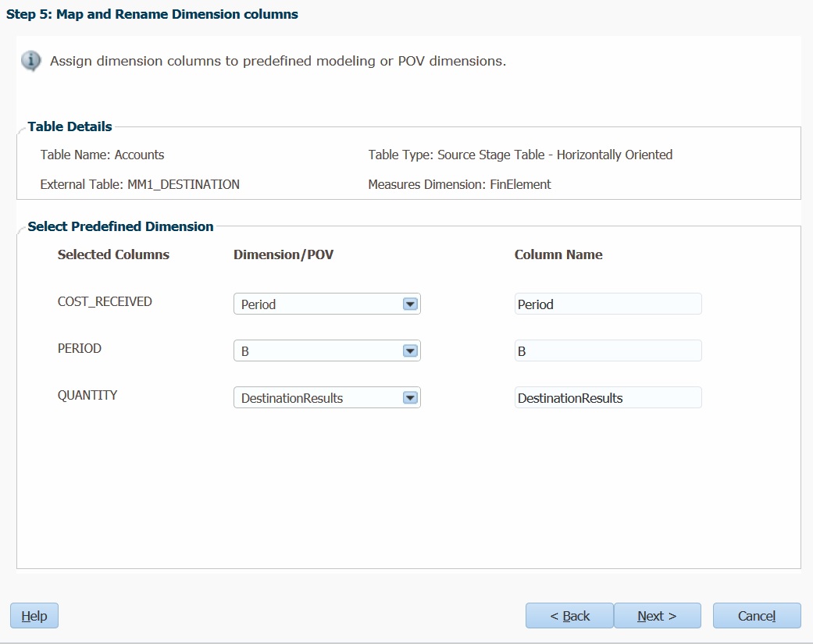
Task: Click the combo box showing B
Action: (x=327, y=351)
